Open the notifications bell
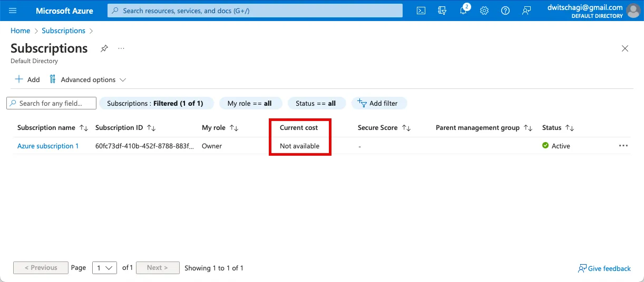 click(463, 11)
